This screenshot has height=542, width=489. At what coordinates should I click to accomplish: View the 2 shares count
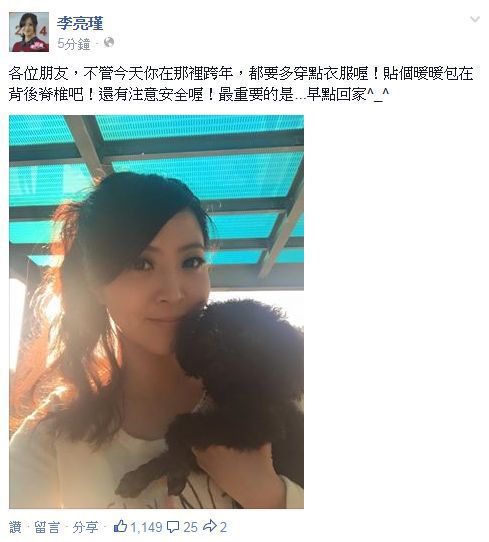pos(223,527)
